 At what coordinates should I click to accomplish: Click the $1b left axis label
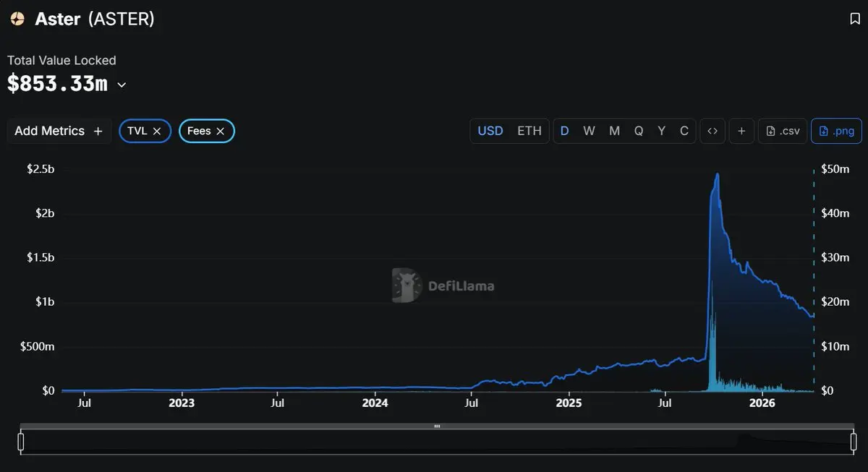pos(43,302)
